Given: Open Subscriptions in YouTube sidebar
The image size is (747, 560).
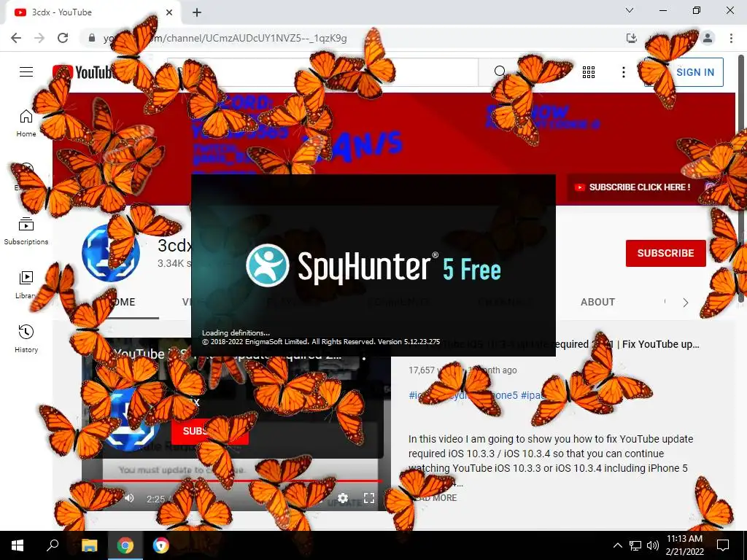Looking at the screenshot, I should pyautogui.click(x=26, y=231).
